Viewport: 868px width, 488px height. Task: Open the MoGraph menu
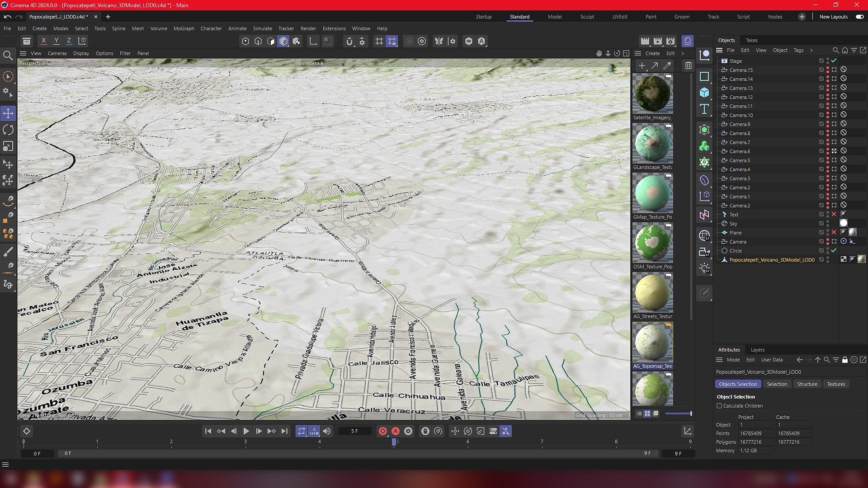184,28
